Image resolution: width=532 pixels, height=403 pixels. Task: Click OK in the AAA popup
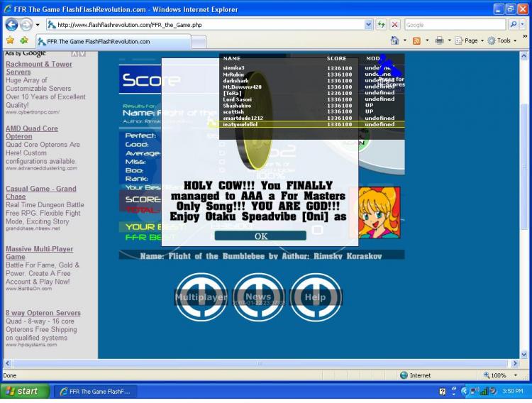(x=260, y=236)
